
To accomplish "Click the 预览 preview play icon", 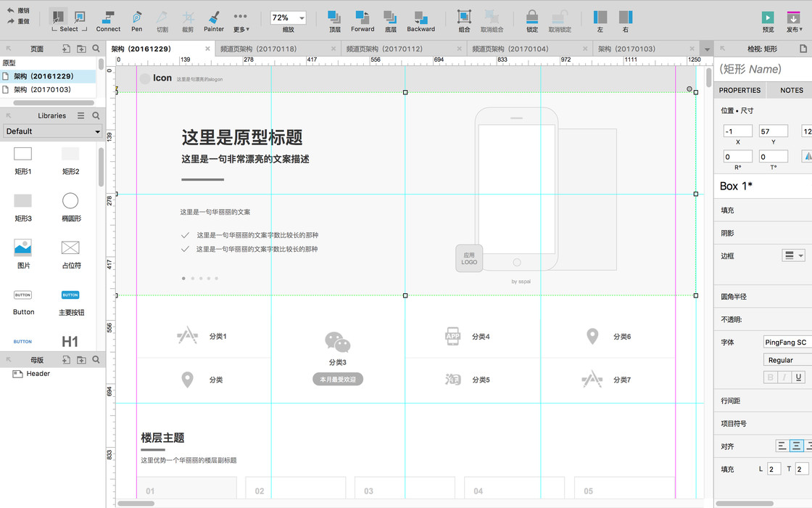I will pyautogui.click(x=768, y=17).
